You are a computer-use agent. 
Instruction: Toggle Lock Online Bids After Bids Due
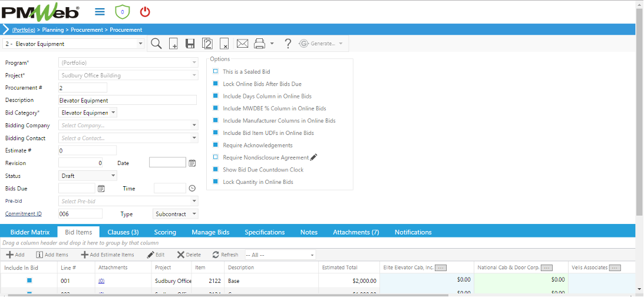click(x=216, y=84)
